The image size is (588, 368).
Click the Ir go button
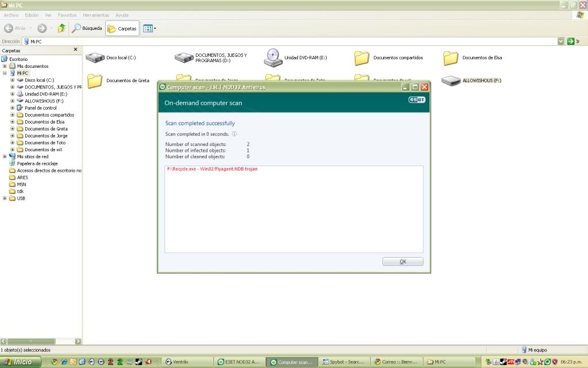click(x=574, y=41)
